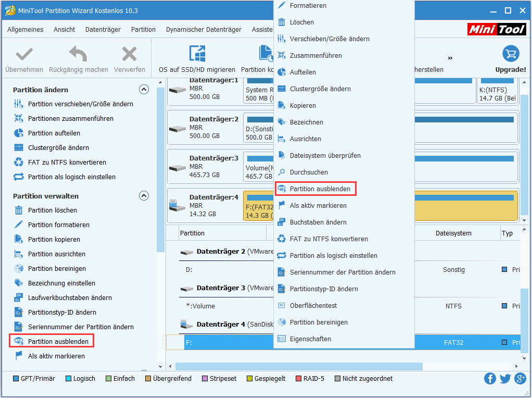Click the Übernehmen checkmark icon
The width and height of the screenshot is (532, 398).
(x=24, y=54)
